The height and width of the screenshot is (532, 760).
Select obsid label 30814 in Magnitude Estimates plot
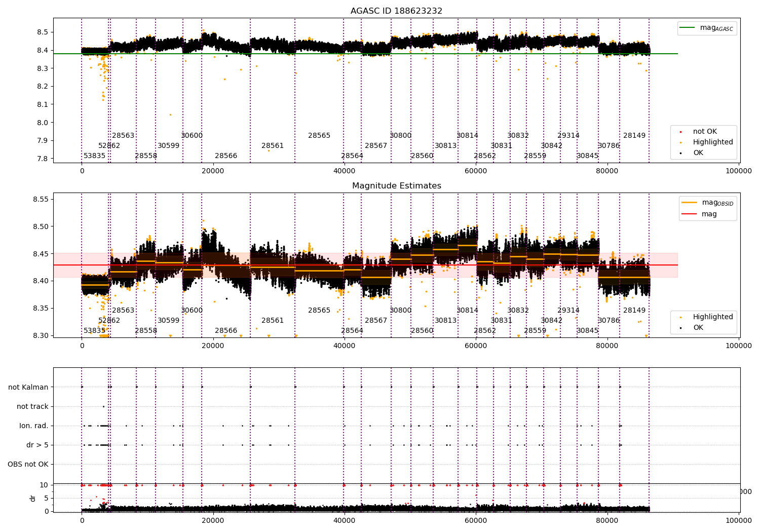point(468,311)
